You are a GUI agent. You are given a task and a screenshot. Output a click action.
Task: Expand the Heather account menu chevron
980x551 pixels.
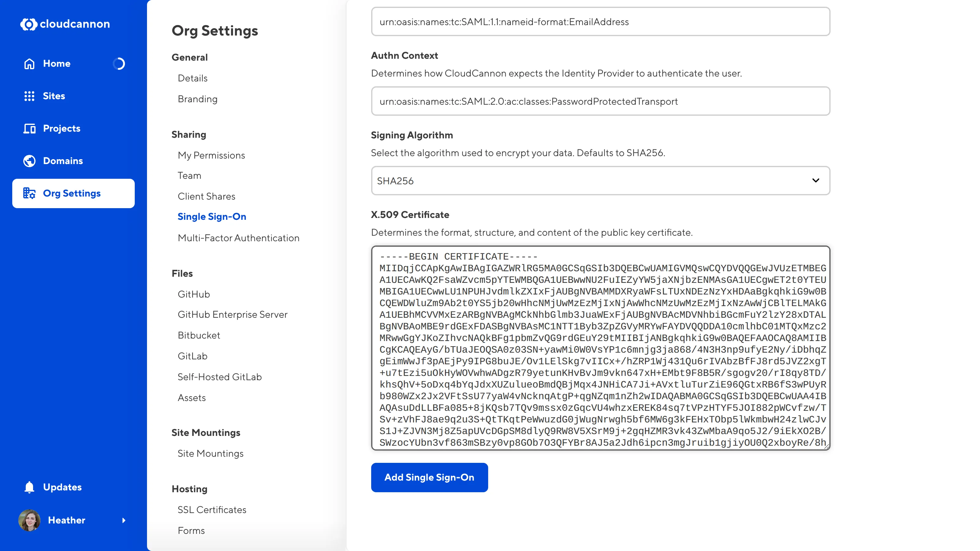coord(124,520)
